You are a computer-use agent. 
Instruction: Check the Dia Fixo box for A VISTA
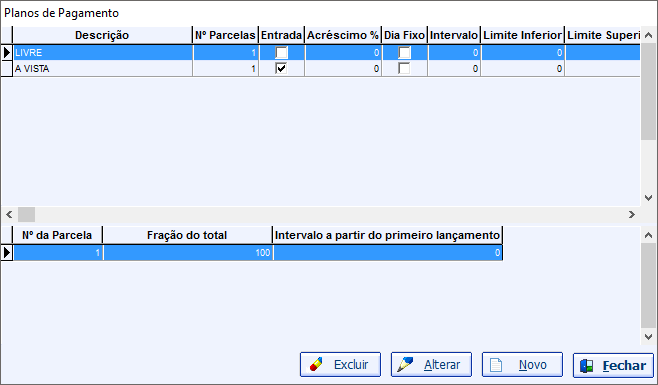(x=405, y=68)
